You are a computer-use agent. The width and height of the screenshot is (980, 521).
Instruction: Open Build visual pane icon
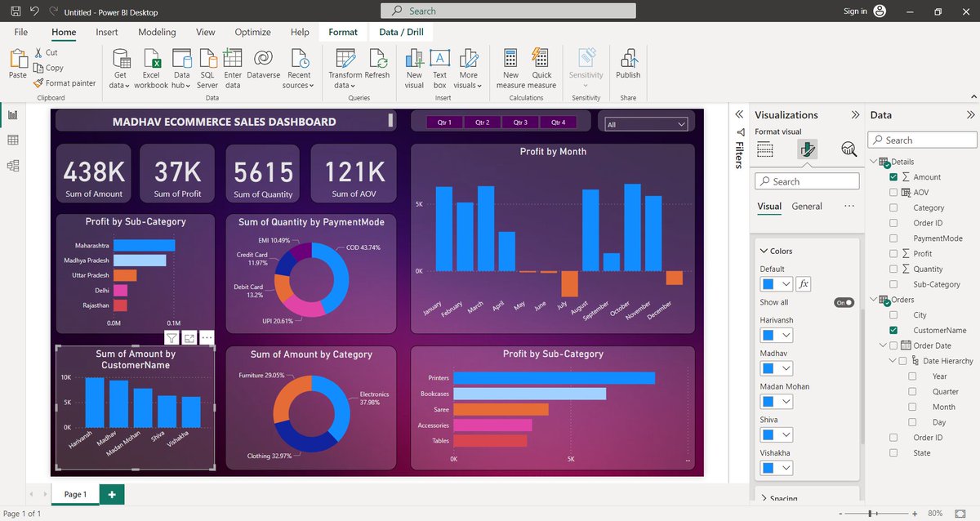(x=765, y=149)
